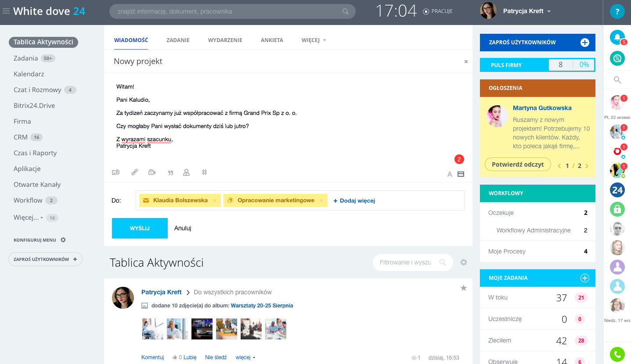This screenshot has width=631, height=364.
Task: Expand the WIĘCEJ tab dropdown
Action: click(314, 40)
